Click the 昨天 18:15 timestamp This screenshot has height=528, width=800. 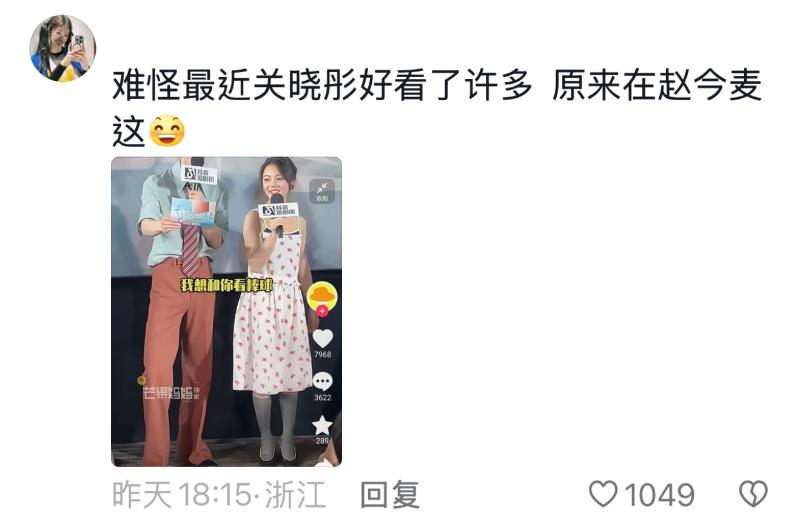pos(182,494)
